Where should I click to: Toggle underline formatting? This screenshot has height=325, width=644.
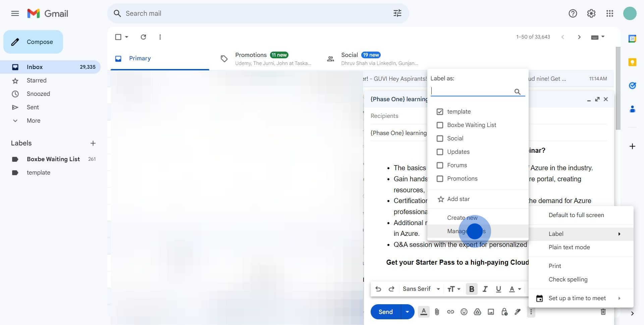pos(498,289)
